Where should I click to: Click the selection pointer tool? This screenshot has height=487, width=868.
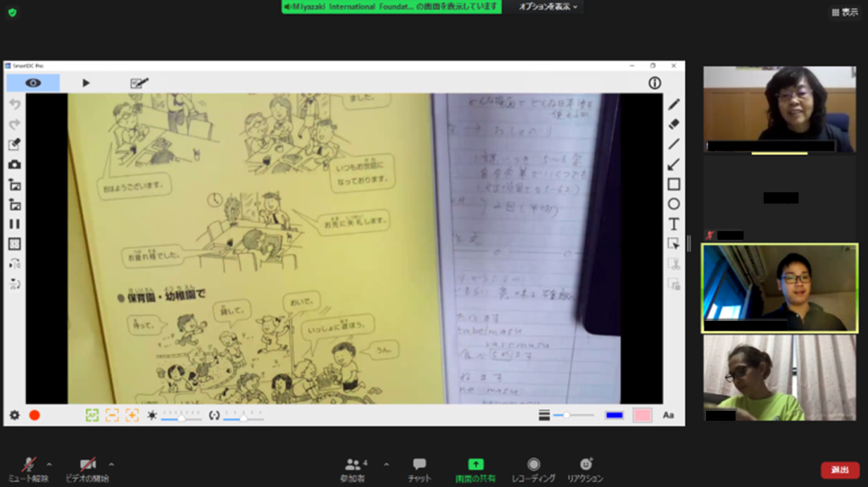click(674, 244)
